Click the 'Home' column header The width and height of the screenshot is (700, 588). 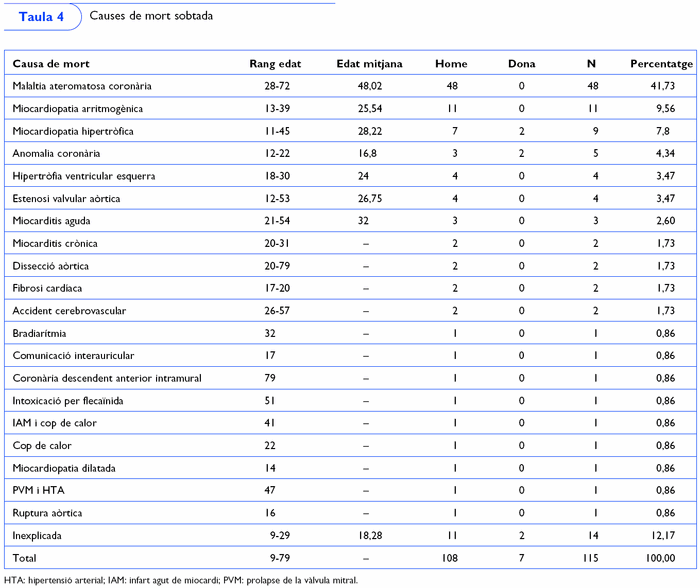(x=451, y=64)
